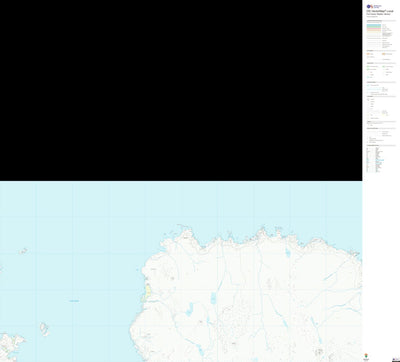Click the blue-to-orange color band in the legend
Image resolution: width=400 pixels, height=362 pixels.
374,29
